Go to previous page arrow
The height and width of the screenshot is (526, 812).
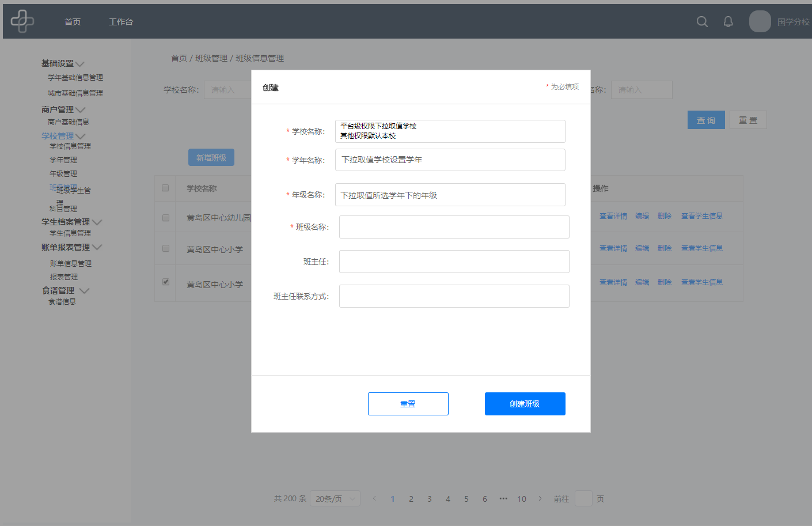click(x=374, y=498)
